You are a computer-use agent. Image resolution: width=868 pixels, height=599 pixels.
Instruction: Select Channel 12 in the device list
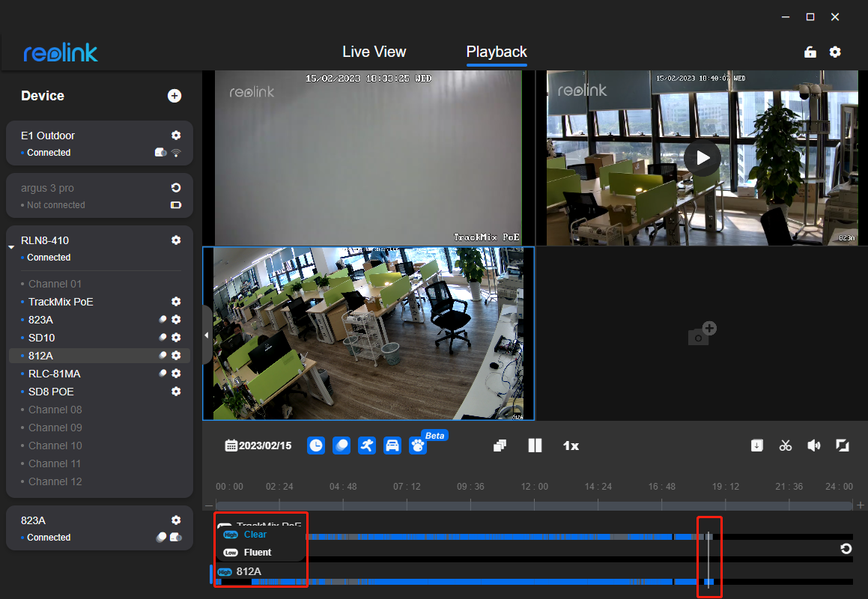click(x=55, y=481)
